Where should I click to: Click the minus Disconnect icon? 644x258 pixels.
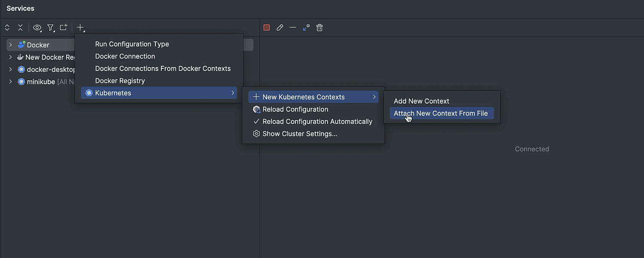[293, 28]
